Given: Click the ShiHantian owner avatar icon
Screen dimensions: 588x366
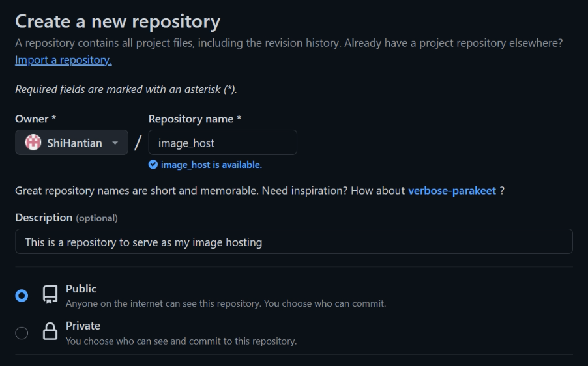Looking at the screenshot, I should click(33, 143).
